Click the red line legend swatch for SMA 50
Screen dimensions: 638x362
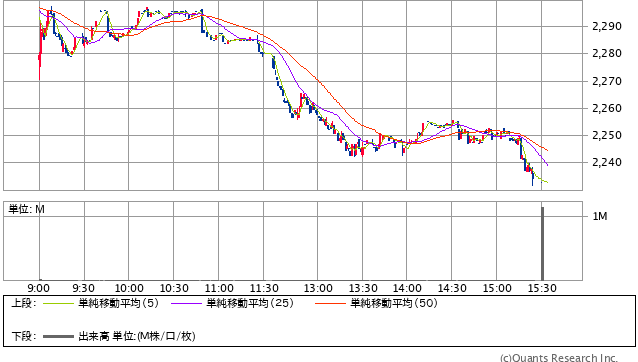click(330, 303)
